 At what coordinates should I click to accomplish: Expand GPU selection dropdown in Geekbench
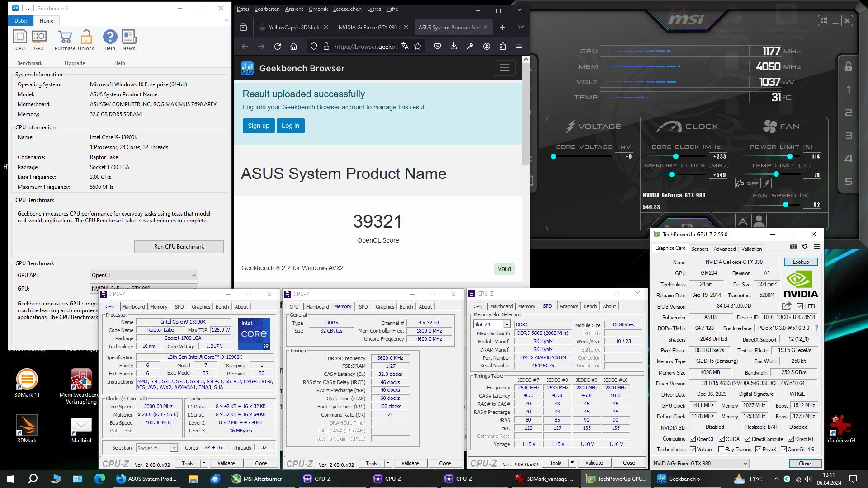pos(144,287)
